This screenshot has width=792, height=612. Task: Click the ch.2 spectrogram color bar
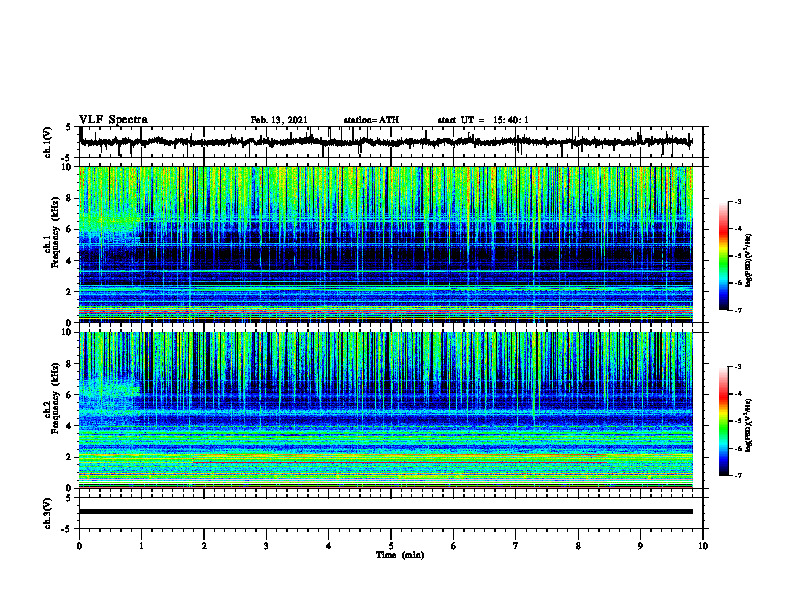(x=723, y=421)
